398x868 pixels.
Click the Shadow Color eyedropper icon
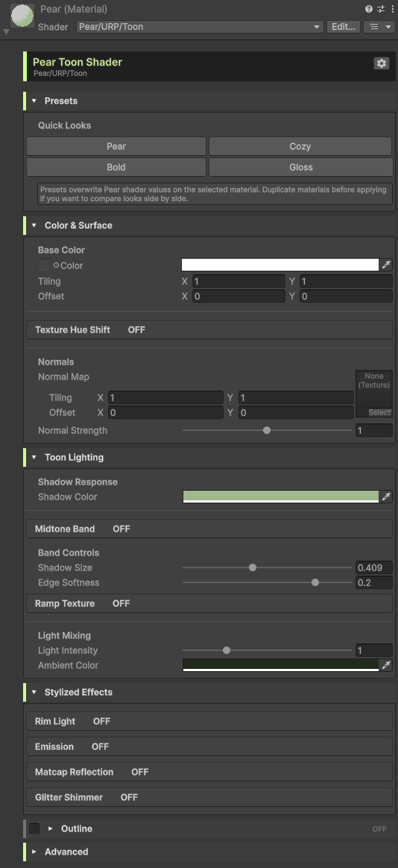(x=386, y=497)
